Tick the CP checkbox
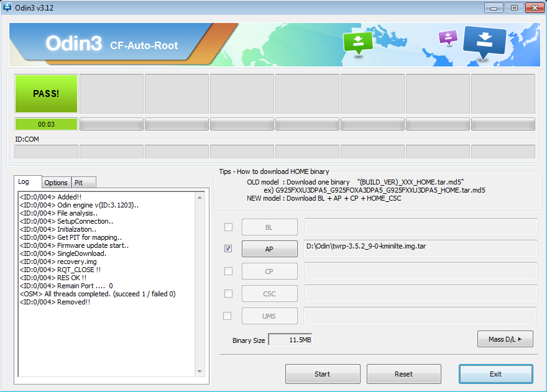 tap(228, 271)
